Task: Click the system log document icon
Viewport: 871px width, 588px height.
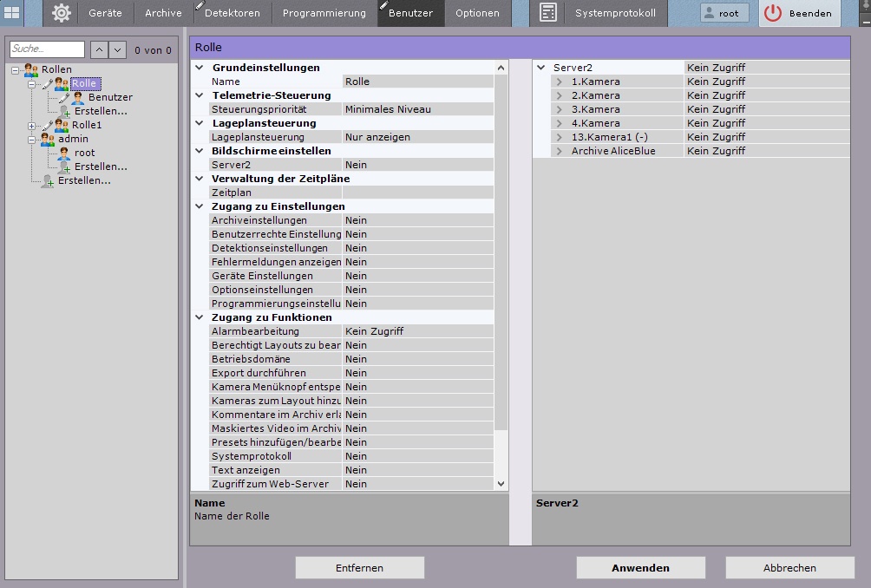Action: point(547,13)
